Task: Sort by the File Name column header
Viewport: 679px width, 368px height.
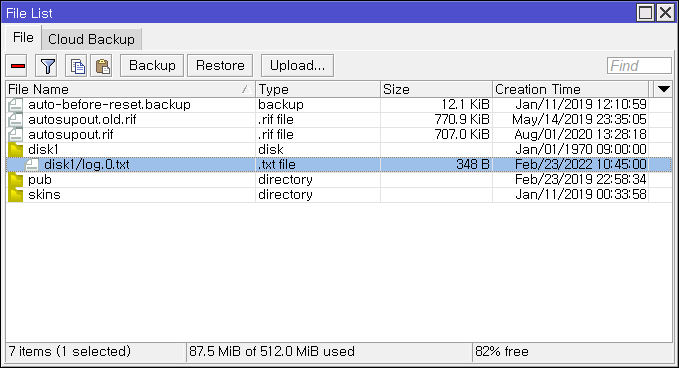Action: point(130,89)
